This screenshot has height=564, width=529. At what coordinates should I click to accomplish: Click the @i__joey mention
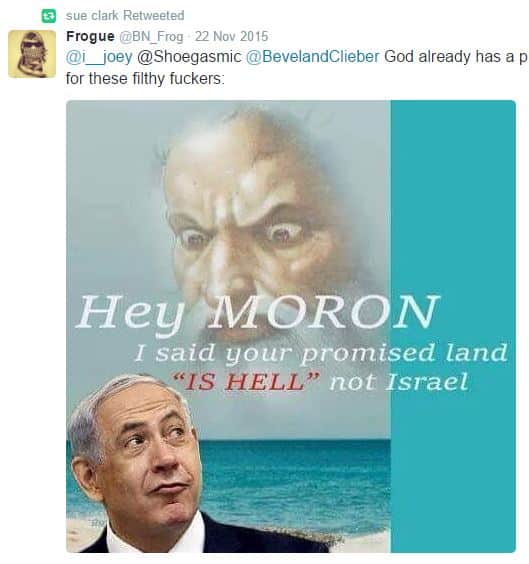point(99,57)
